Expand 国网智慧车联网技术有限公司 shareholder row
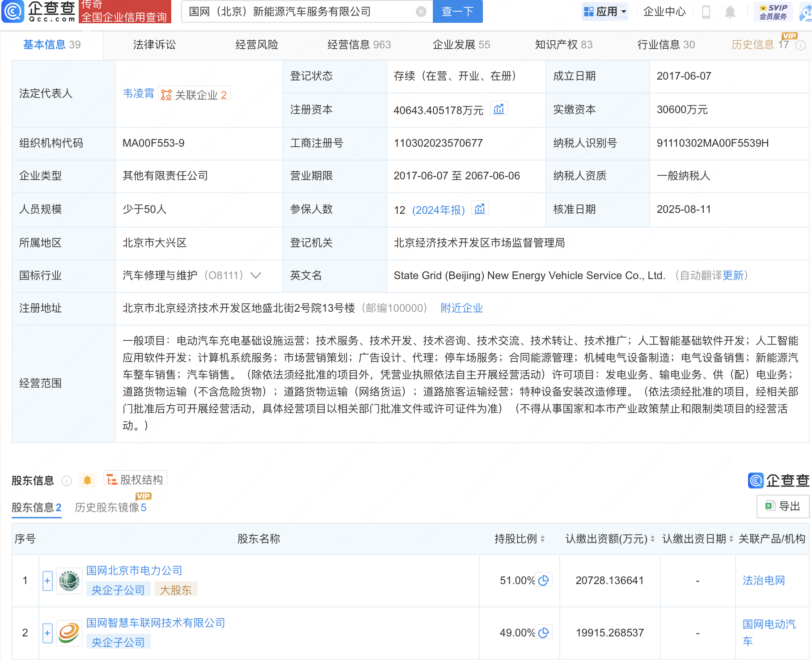The image size is (812, 661). click(47, 633)
